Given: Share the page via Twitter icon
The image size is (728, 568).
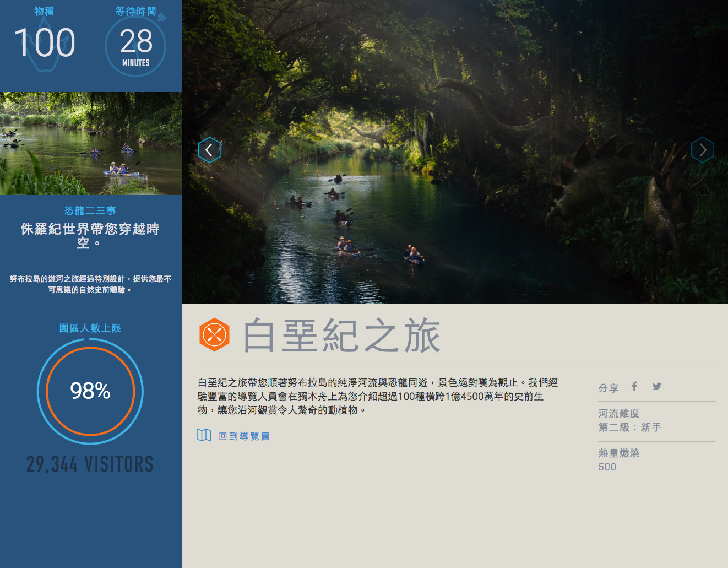Looking at the screenshot, I should [657, 386].
